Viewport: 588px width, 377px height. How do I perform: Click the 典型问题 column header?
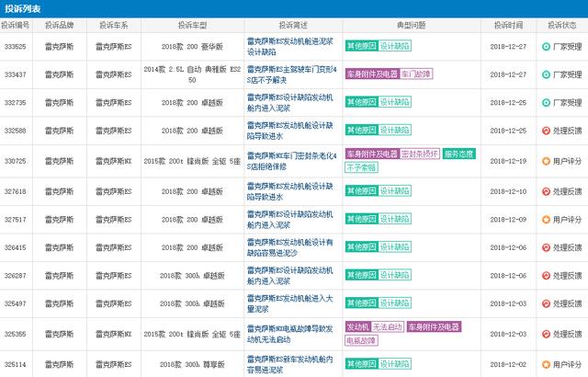[412, 25]
